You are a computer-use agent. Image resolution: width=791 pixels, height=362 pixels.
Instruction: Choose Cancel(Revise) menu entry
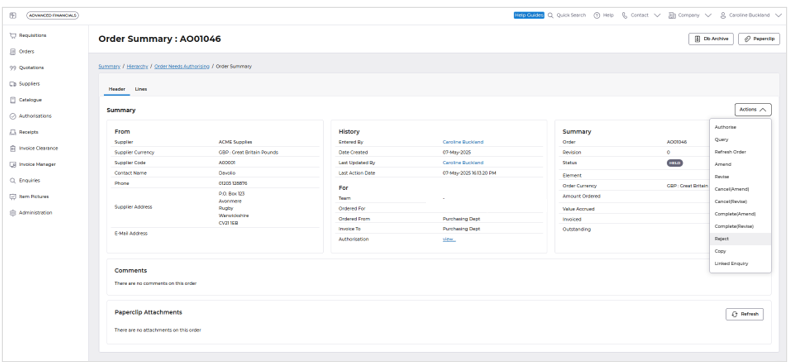point(740,202)
